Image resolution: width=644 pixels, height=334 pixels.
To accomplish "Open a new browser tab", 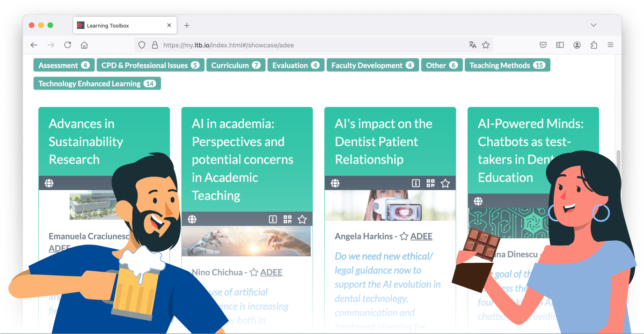I will pos(187,25).
